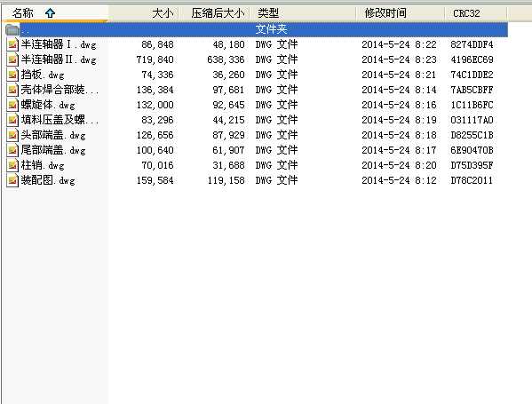Click CRC32 value D8255C1B
The image size is (532, 404).
pyautogui.click(x=472, y=135)
